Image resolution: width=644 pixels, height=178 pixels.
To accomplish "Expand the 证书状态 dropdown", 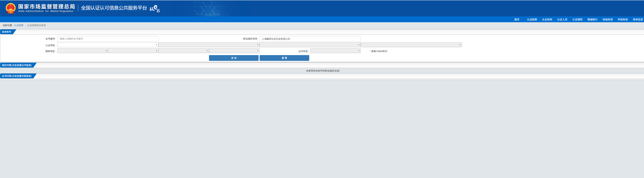I will [335, 51].
